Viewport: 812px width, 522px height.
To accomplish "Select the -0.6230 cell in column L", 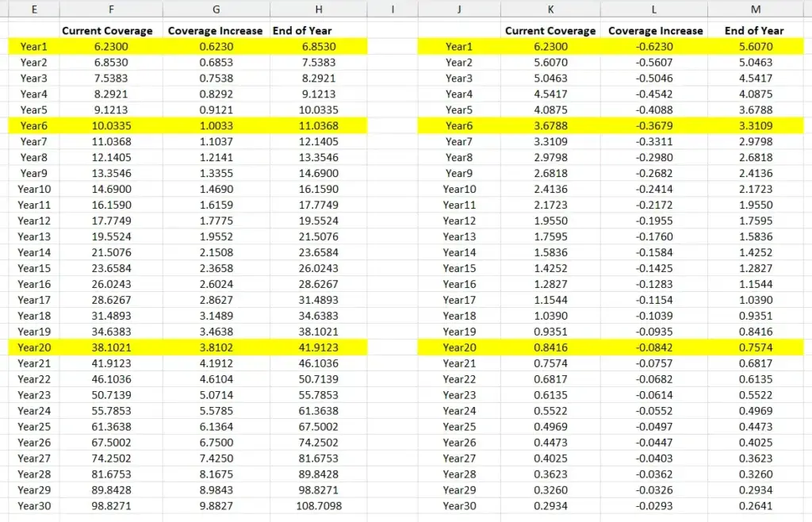I will pos(655,47).
